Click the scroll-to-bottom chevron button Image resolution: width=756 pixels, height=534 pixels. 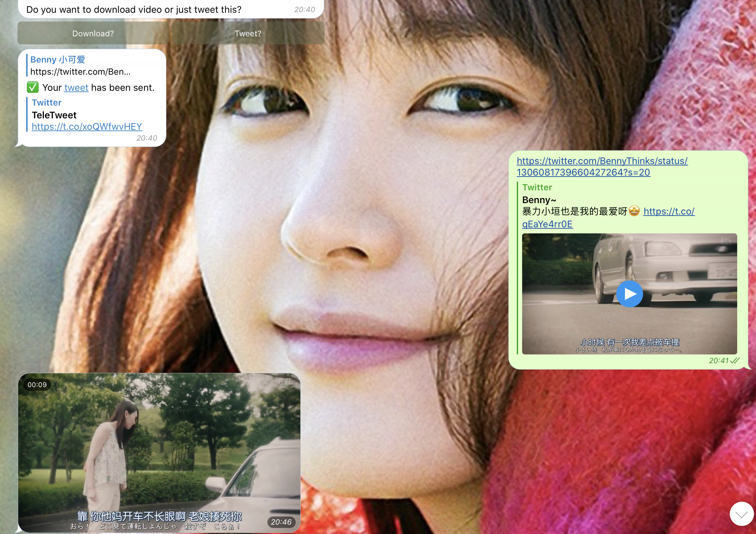pos(741,514)
